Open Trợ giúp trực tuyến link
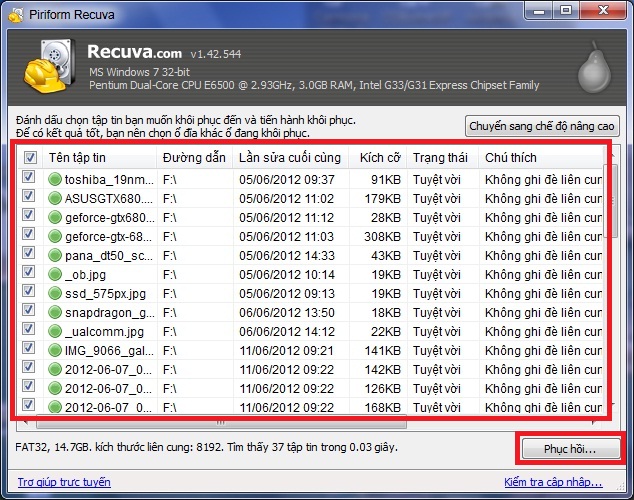This screenshot has height=500, width=634. (64, 482)
